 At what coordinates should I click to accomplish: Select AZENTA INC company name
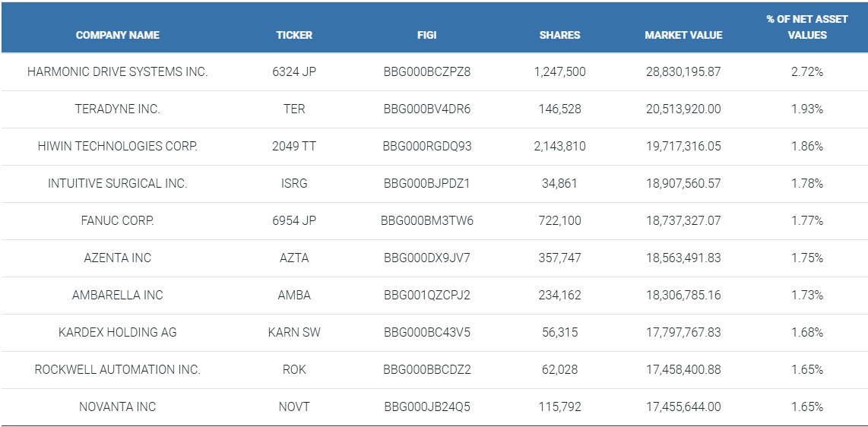click(x=117, y=258)
